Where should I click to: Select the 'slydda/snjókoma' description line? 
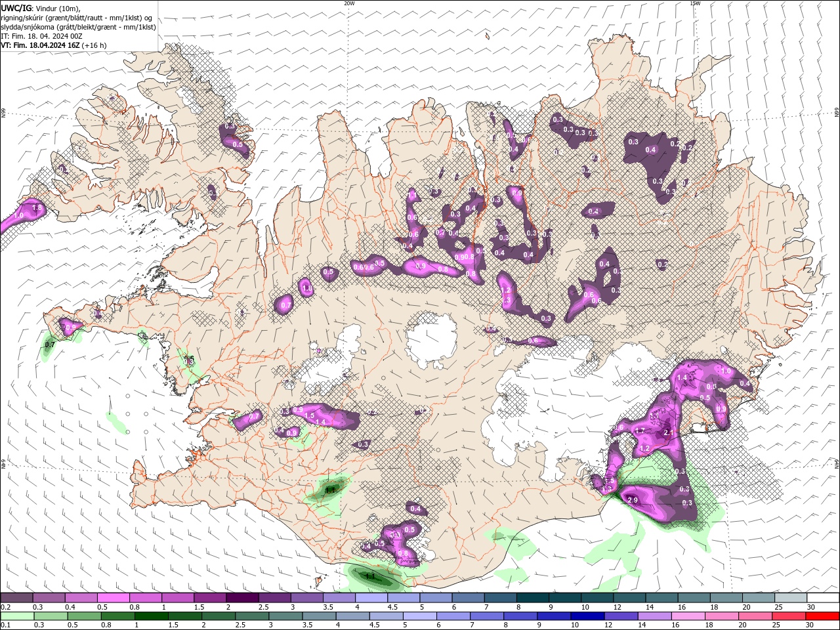point(78,27)
